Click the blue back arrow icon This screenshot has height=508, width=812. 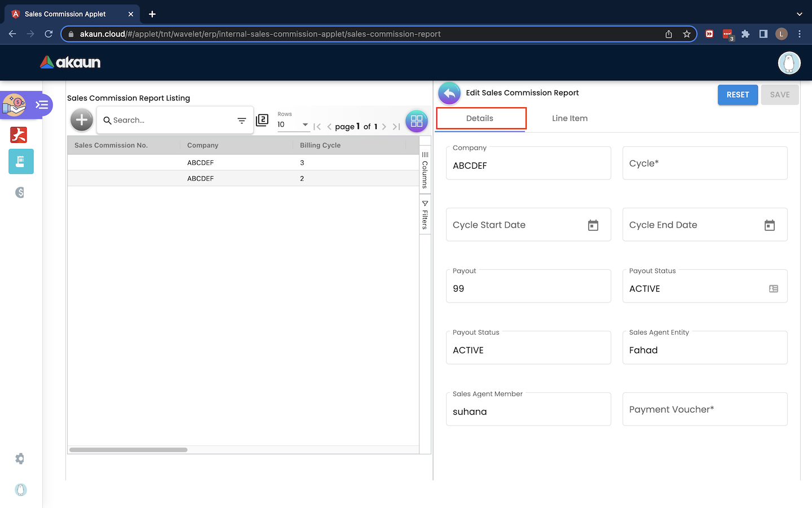click(x=449, y=93)
